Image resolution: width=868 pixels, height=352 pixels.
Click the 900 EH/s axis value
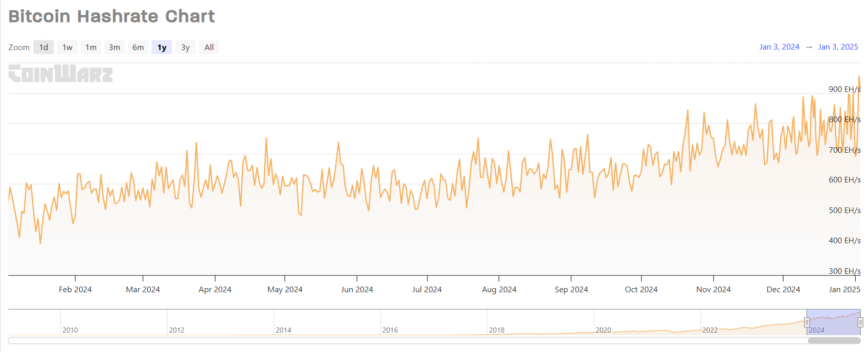pyautogui.click(x=844, y=89)
